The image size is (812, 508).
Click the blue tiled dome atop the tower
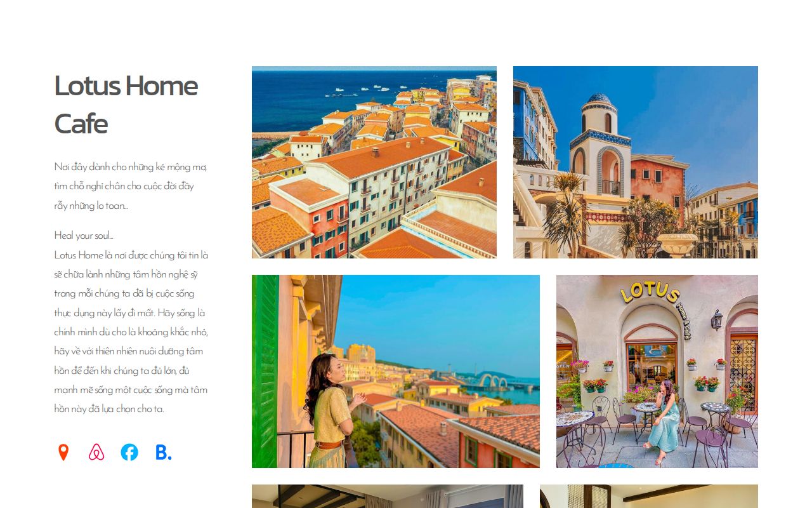click(x=599, y=100)
